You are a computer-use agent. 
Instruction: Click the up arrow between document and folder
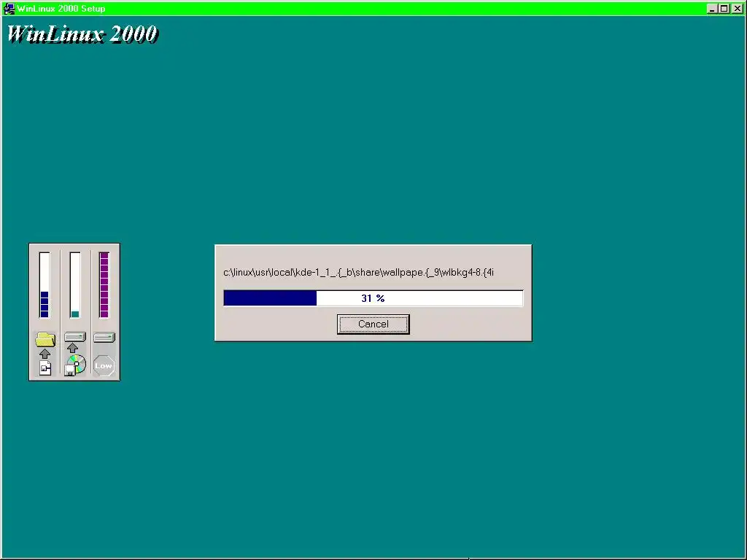[44, 354]
